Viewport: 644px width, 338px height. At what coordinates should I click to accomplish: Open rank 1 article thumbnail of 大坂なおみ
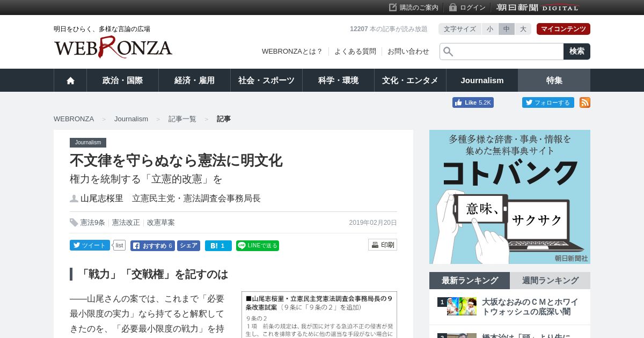click(x=462, y=306)
